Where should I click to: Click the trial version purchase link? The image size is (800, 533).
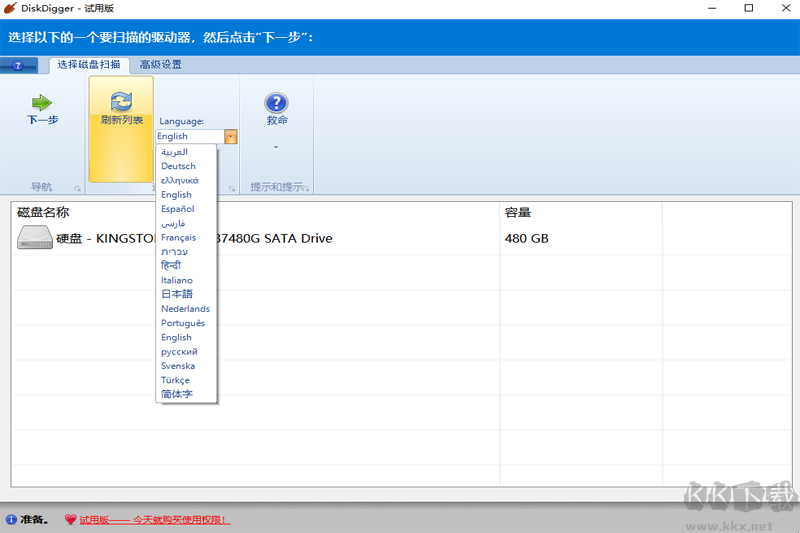click(x=155, y=520)
